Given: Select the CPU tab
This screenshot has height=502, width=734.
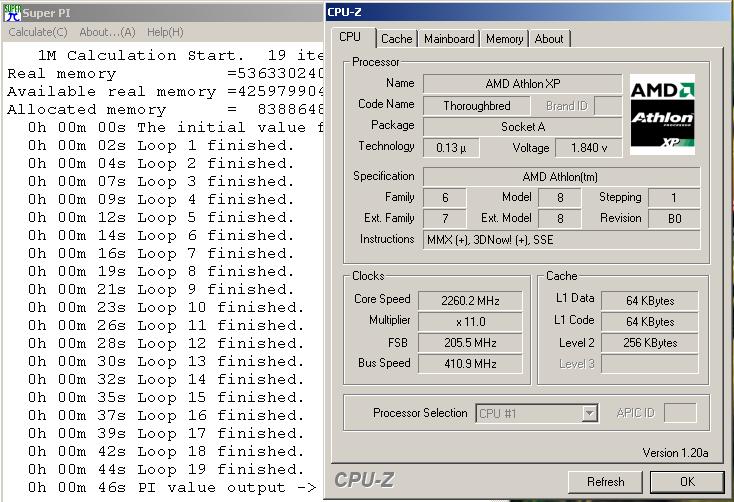Looking at the screenshot, I should 351,38.
